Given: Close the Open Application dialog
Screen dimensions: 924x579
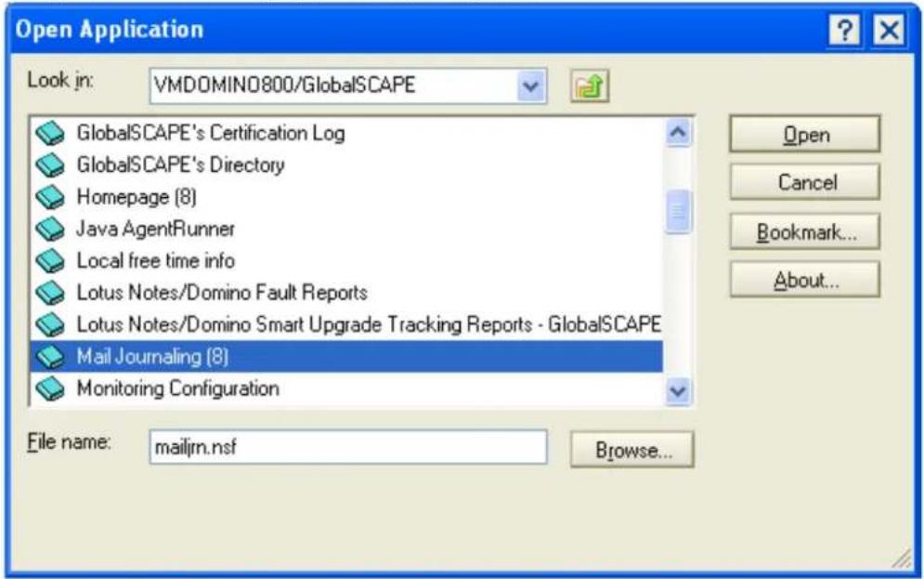Looking at the screenshot, I should click(889, 30).
